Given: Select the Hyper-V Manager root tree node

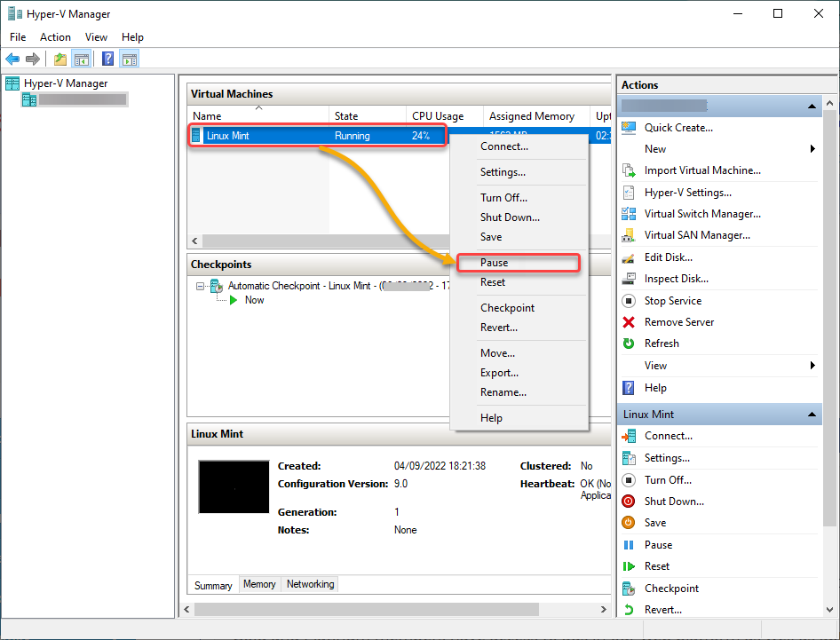Looking at the screenshot, I should click(x=56, y=83).
